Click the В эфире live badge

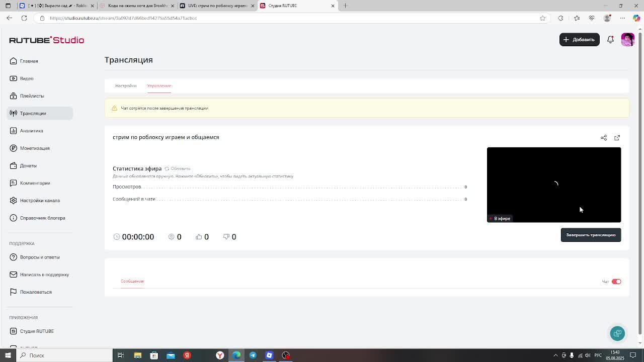point(501,218)
